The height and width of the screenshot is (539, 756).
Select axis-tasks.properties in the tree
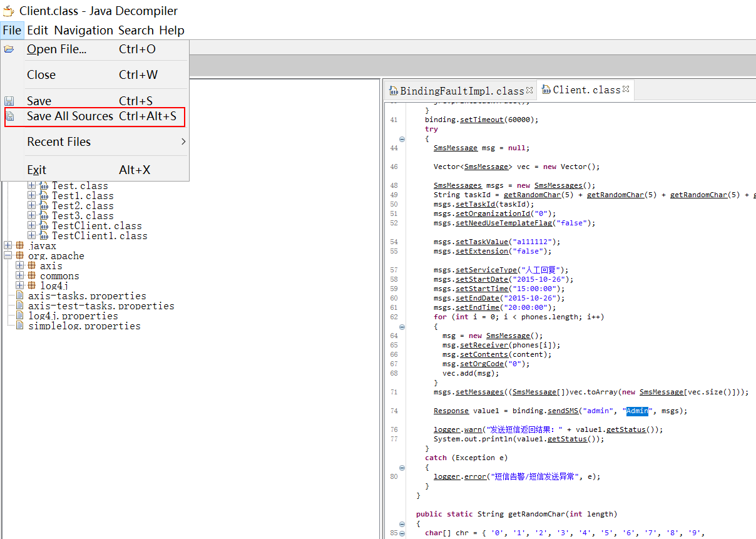(x=87, y=296)
